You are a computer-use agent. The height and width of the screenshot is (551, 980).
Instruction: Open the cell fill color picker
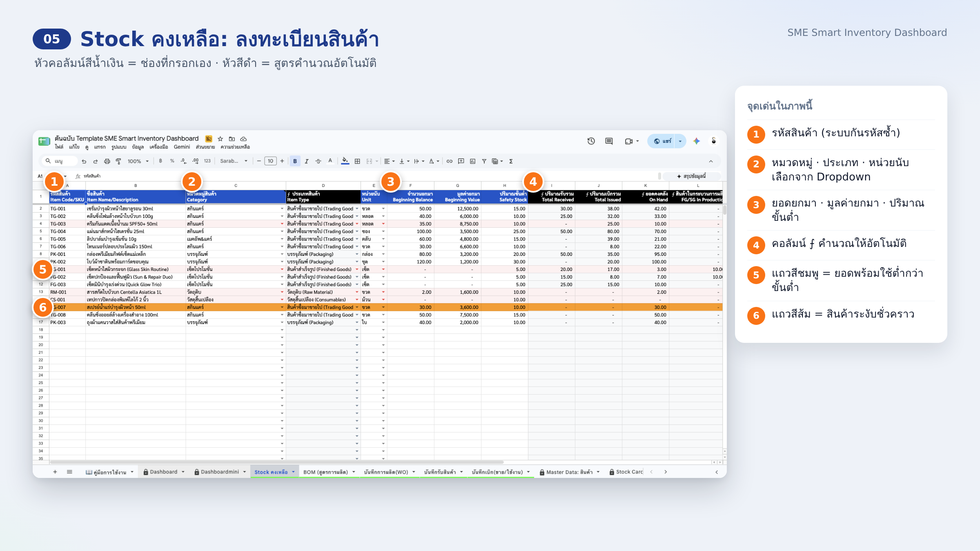tap(345, 161)
